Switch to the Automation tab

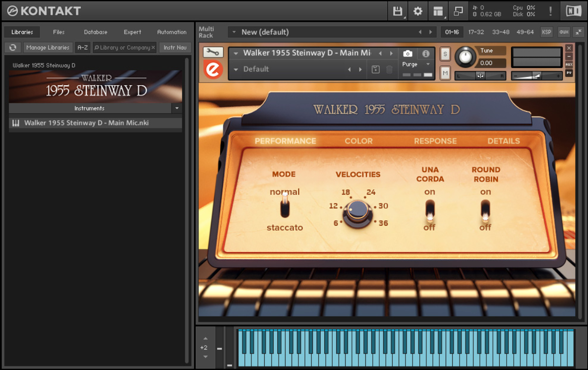172,32
